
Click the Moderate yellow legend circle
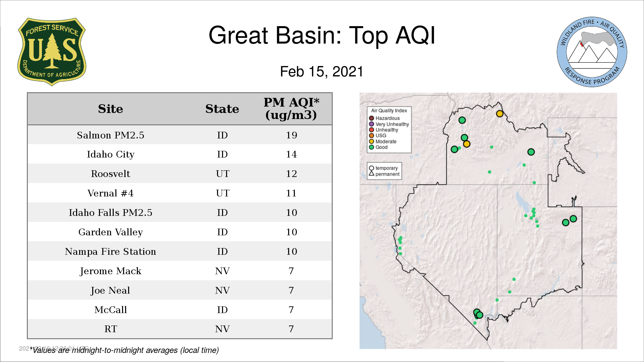[371, 141]
